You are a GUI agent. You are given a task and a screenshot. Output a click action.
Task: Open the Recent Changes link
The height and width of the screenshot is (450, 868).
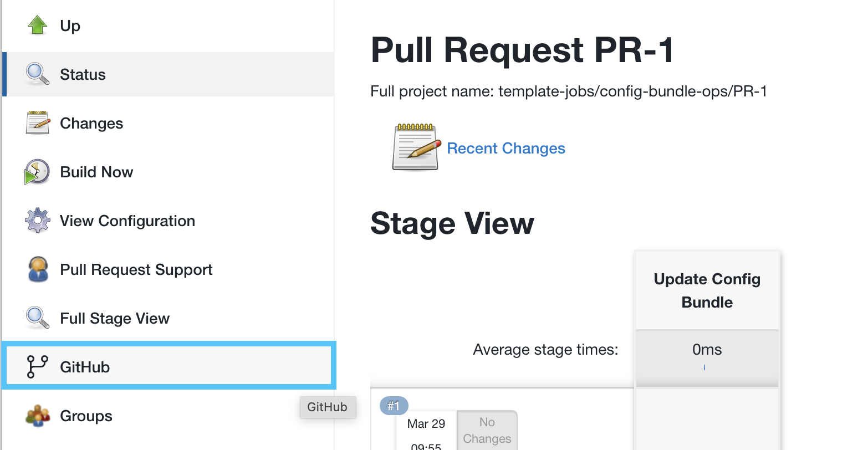click(506, 148)
